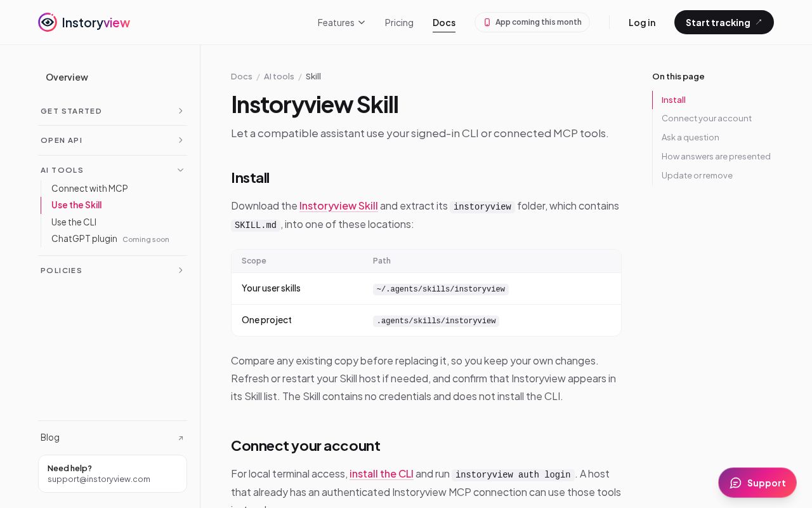The height and width of the screenshot is (508, 812).
Task: Open the Overview sidebar item
Action: click(x=67, y=77)
